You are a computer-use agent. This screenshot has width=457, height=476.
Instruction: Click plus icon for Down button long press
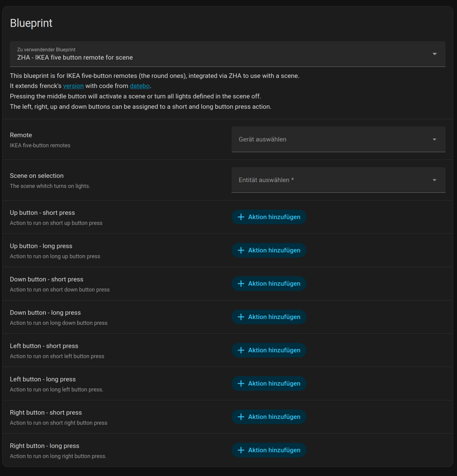(x=241, y=317)
